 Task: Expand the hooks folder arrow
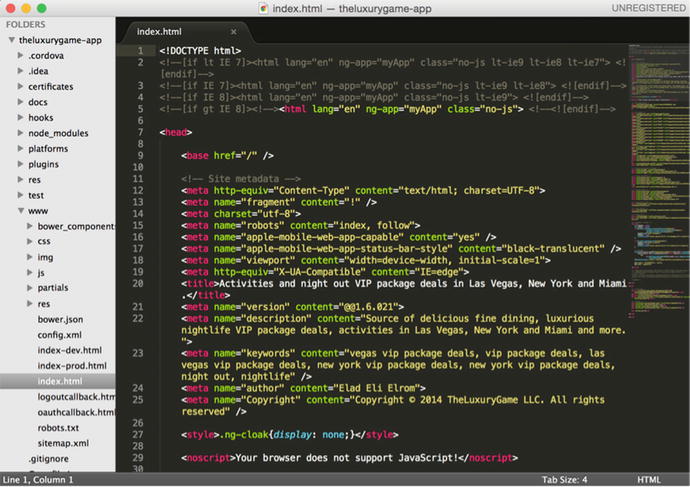coord(20,117)
